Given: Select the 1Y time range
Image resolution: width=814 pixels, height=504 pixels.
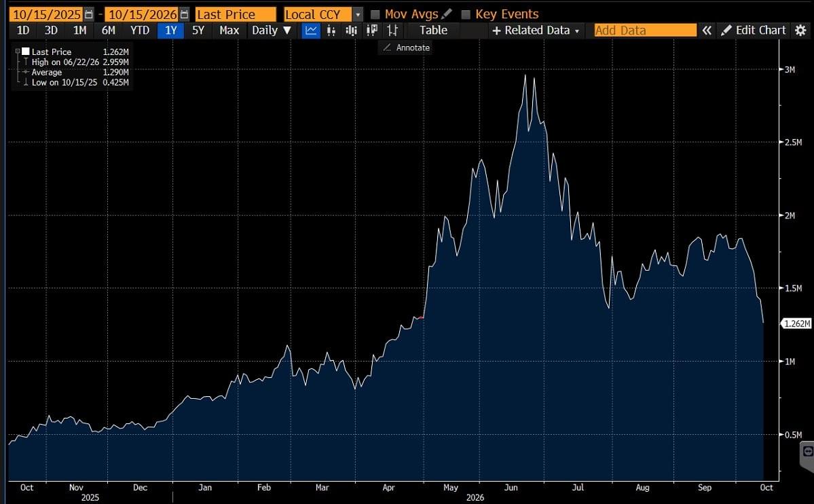Looking at the screenshot, I should (171, 30).
